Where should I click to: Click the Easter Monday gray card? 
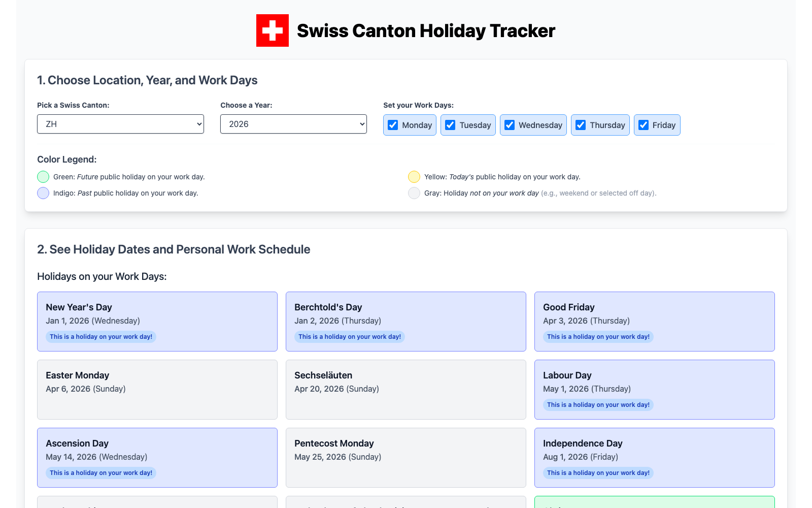(x=157, y=390)
